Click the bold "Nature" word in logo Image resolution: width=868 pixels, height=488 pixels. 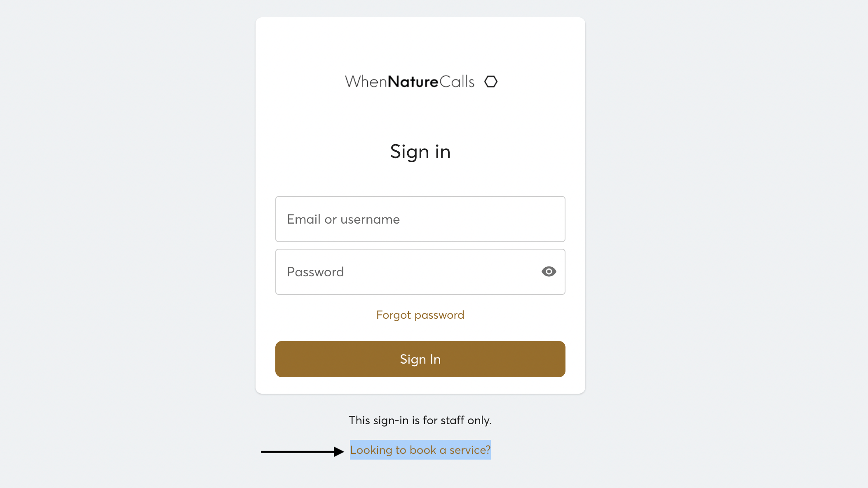pos(413,82)
